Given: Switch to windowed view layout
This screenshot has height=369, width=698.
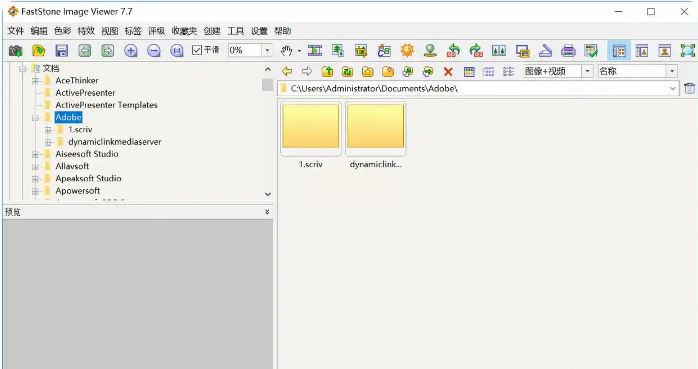Looking at the screenshot, I should (642, 51).
